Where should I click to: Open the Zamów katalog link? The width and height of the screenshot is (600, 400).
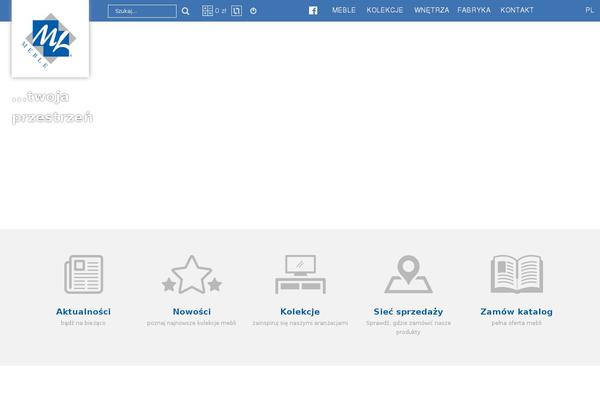pyautogui.click(x=517, y=312)
